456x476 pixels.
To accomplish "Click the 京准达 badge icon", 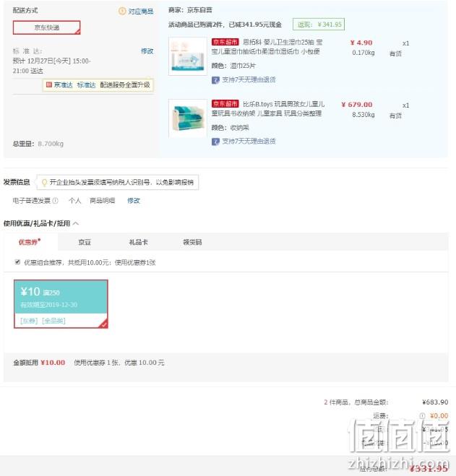I will (x=48, y=85).
